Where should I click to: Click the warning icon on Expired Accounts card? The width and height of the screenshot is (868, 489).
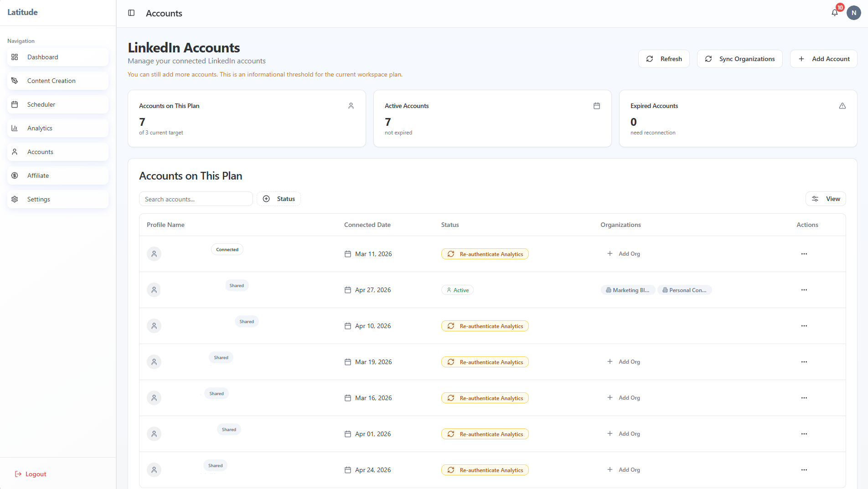coord(842,105)
